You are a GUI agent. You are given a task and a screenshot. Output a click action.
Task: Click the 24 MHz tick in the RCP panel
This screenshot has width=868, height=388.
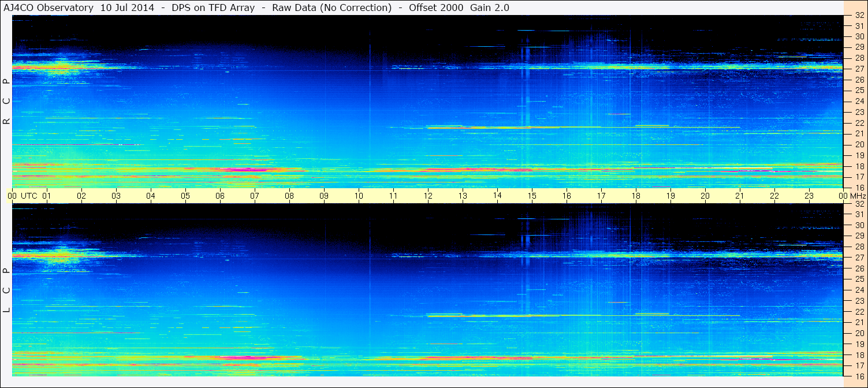[859, 101]
